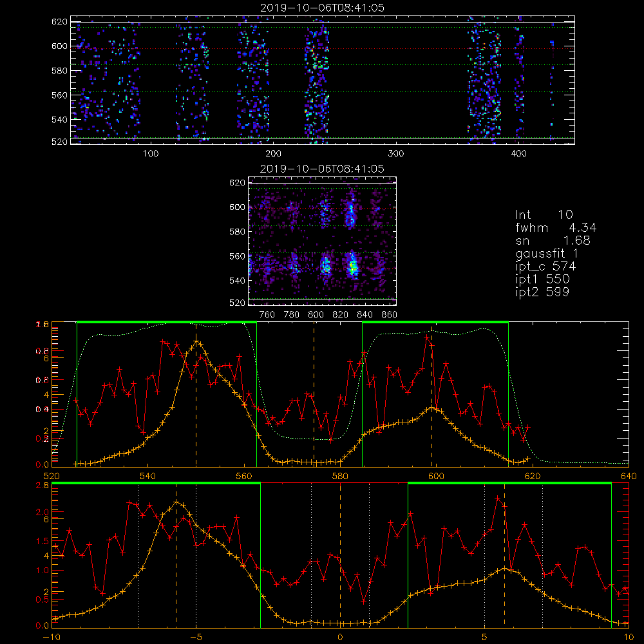
Task: Click the 'ipt1 550' text line
Action: coord(542,279)
